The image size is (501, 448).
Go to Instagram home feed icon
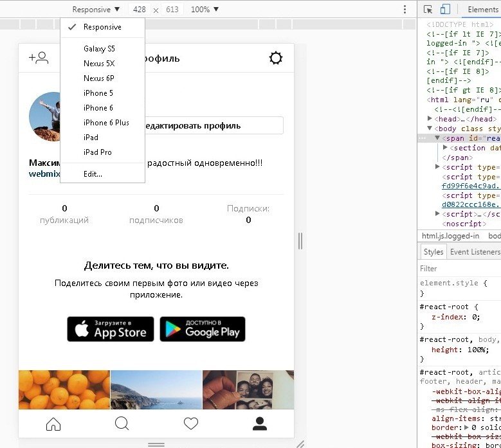point(53,424)
